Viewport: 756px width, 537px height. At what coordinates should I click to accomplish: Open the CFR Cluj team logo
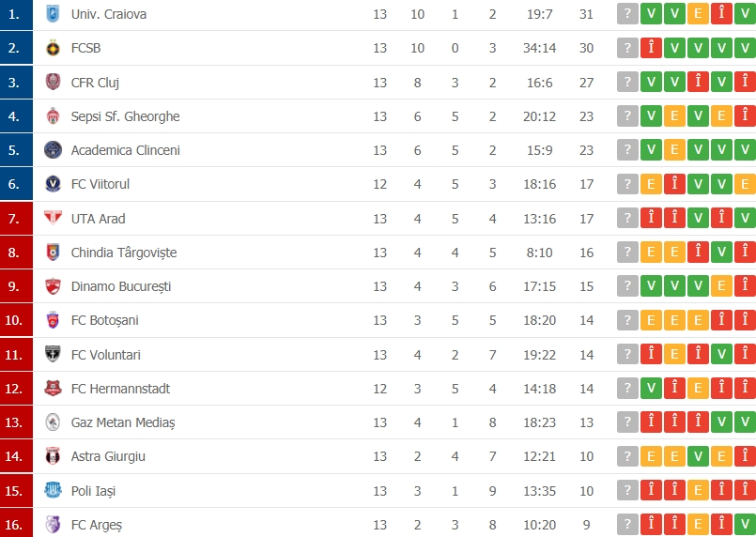[53, 83]
